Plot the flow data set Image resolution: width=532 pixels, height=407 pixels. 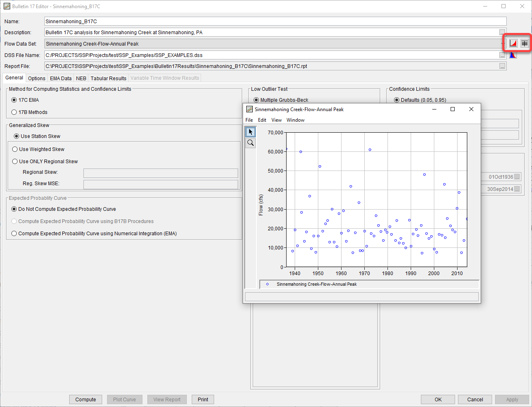(x=513, y=44)
